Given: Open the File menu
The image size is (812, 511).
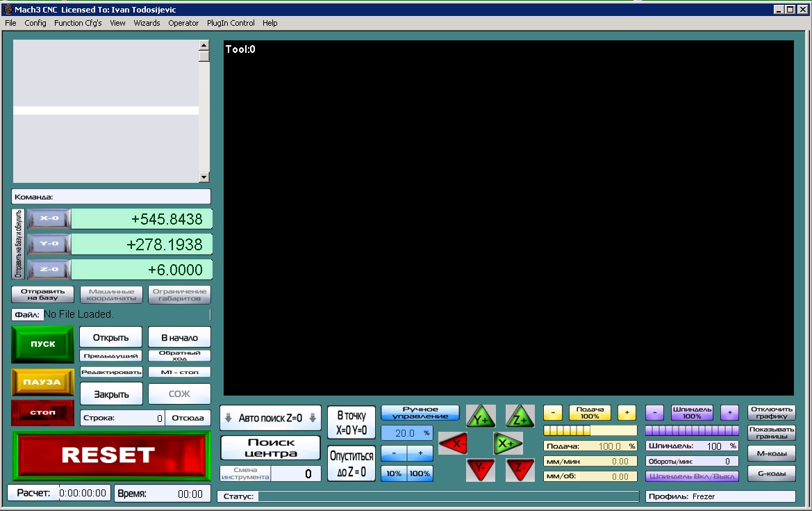Looking at the screenshot, I should tap(10, 23).
